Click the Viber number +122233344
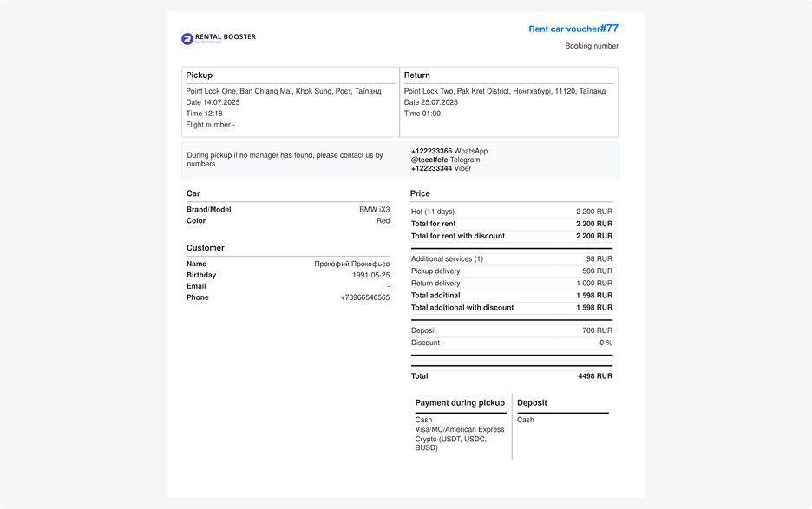 point(431,168)
